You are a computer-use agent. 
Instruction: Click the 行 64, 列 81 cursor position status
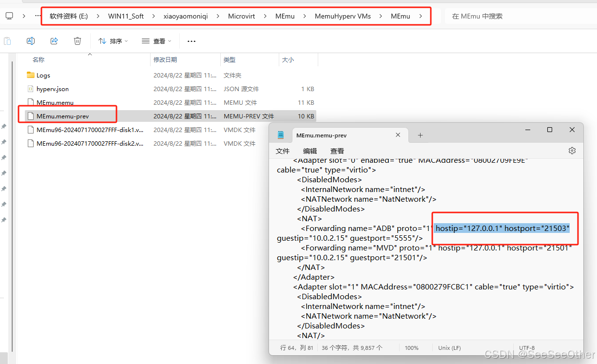point(297,348)
